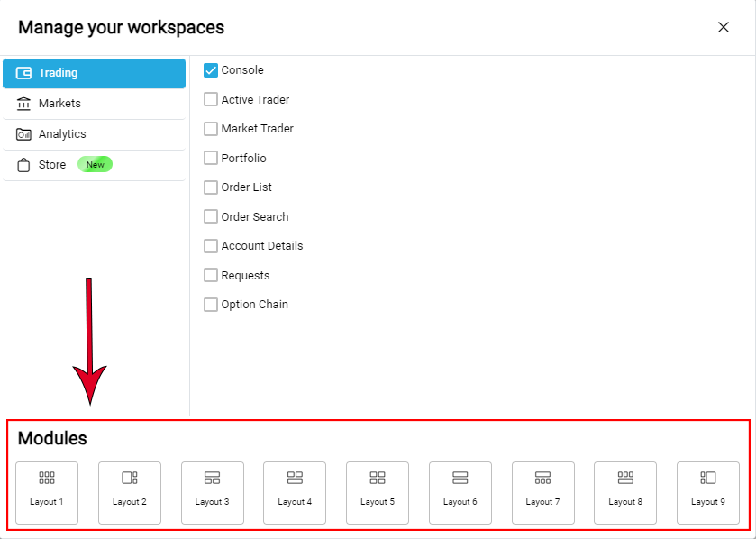Click the Trading workspace monitor icon

24,73
